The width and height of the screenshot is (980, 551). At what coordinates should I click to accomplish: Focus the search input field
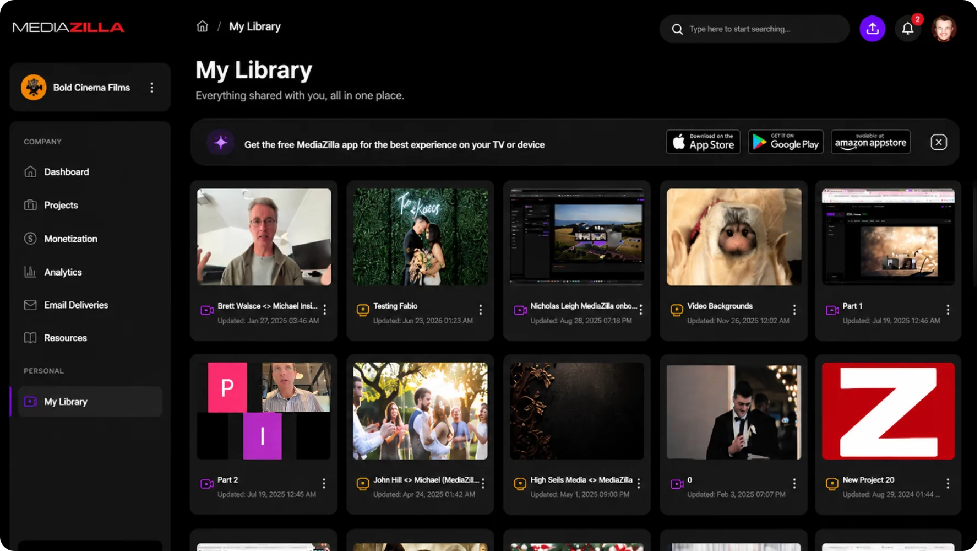click(754, 29)
